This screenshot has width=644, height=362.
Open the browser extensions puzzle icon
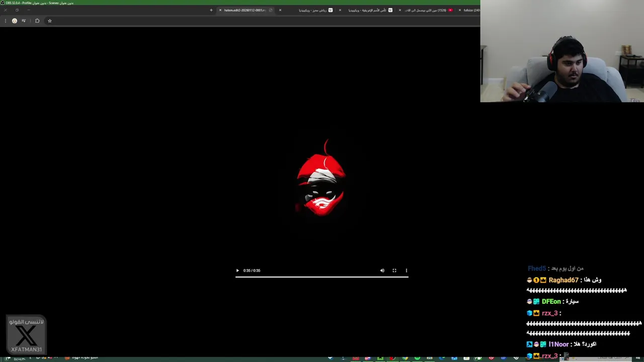37,21
